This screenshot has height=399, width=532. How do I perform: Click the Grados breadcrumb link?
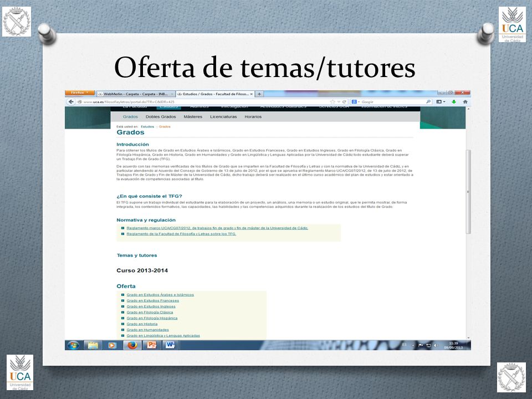(165, 126)
